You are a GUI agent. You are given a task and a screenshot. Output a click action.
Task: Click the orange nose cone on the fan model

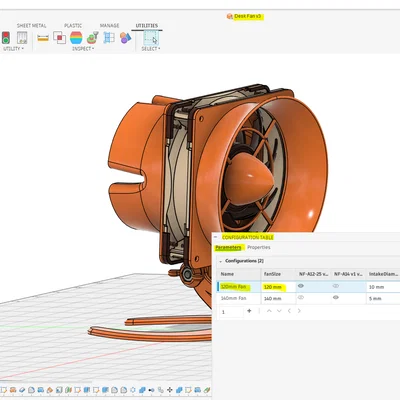click(x=248, y=179)
